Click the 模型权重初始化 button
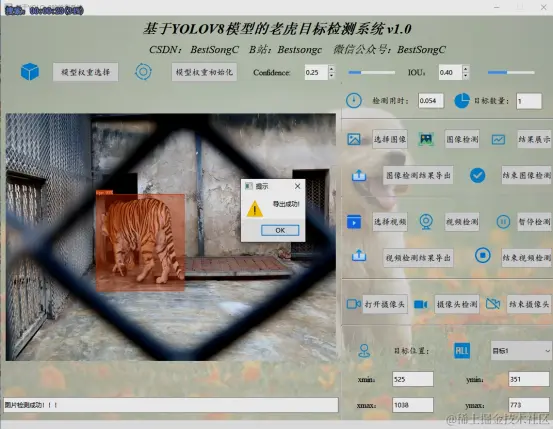This screenshot has height=430, width=554. click(204, 72)
